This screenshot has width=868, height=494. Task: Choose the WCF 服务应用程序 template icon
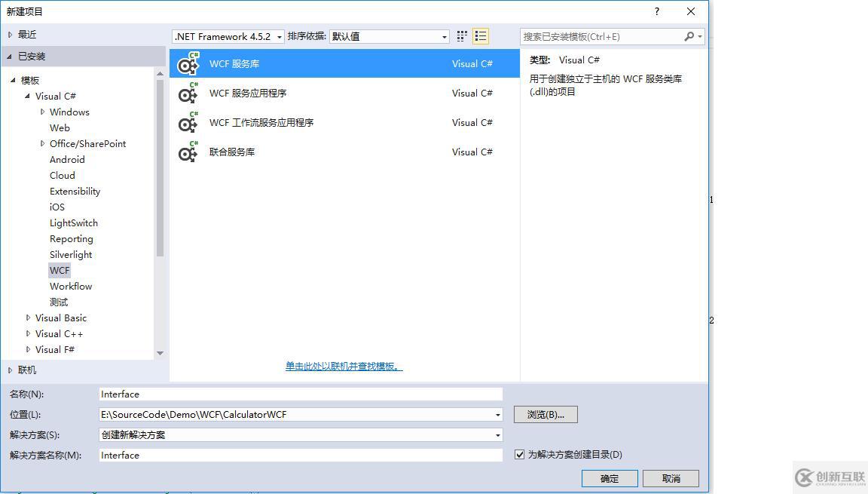point(188,93)
